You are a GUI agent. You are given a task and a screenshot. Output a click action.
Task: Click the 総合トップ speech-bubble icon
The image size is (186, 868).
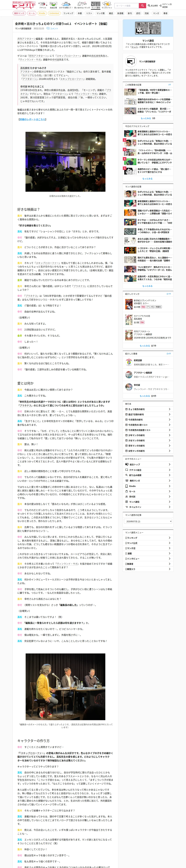pos(127,464)
